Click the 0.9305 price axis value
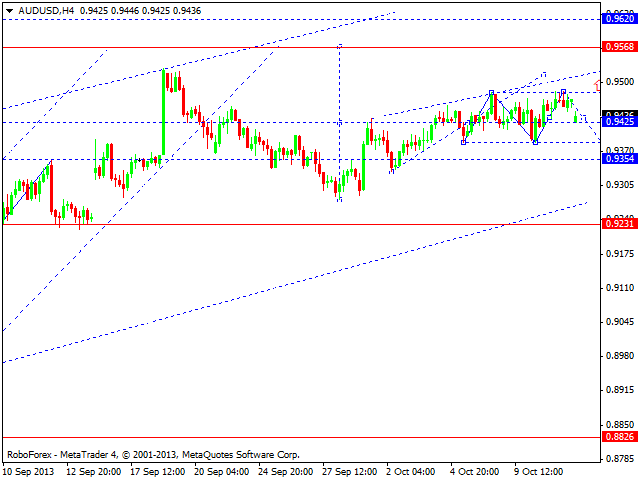640x480 pixels. pos(619,185)
